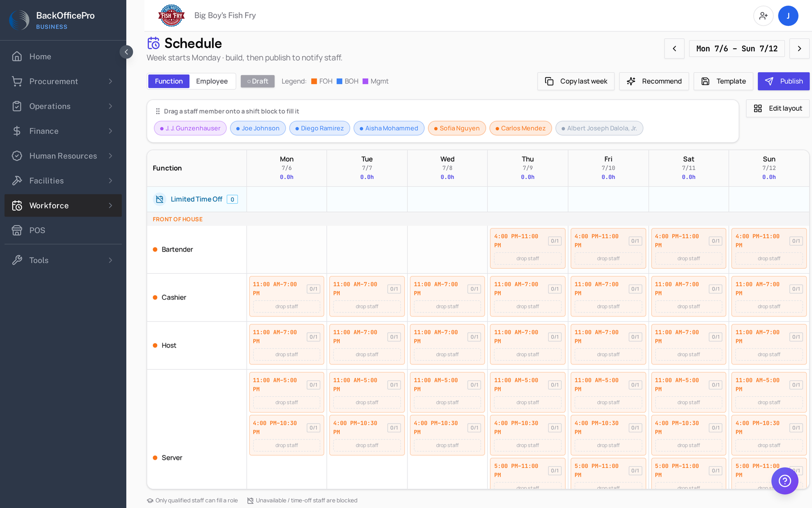Select Diego Ramirez staff chip
This screenshot has height=508, width=812.
click(320, 129)
